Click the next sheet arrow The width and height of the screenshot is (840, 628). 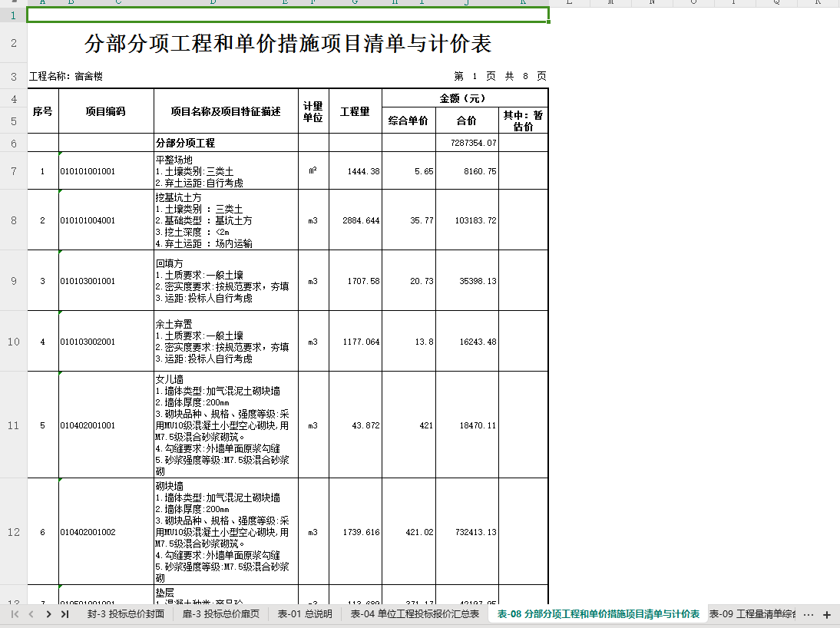tap(48, 614)
